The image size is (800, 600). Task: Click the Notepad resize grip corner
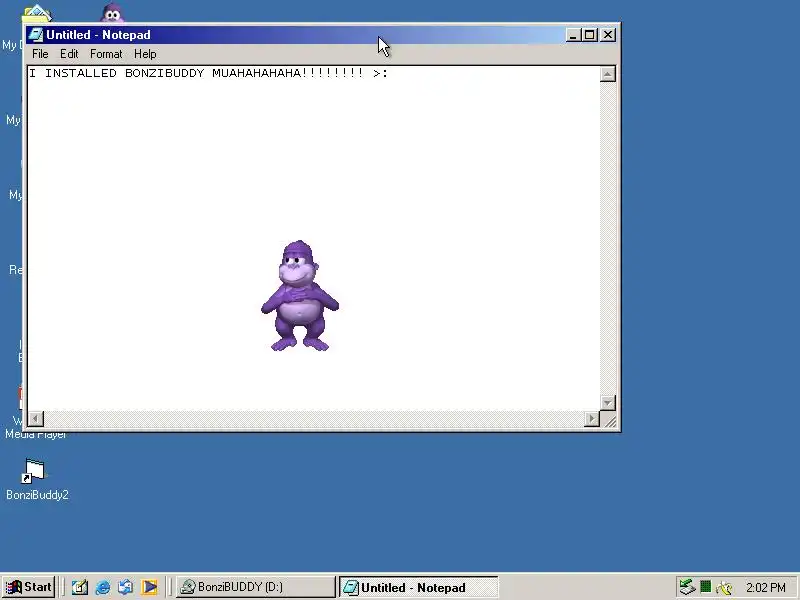pos(609,419)
